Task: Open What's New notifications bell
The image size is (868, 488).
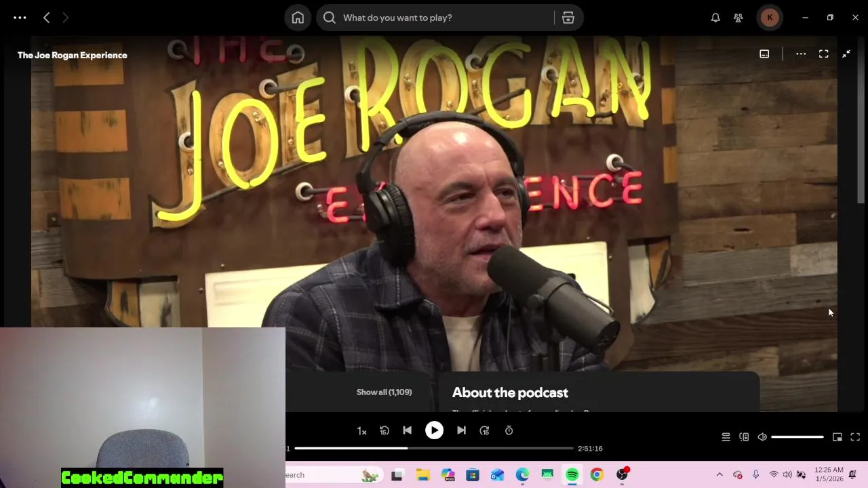Action: 715,18
